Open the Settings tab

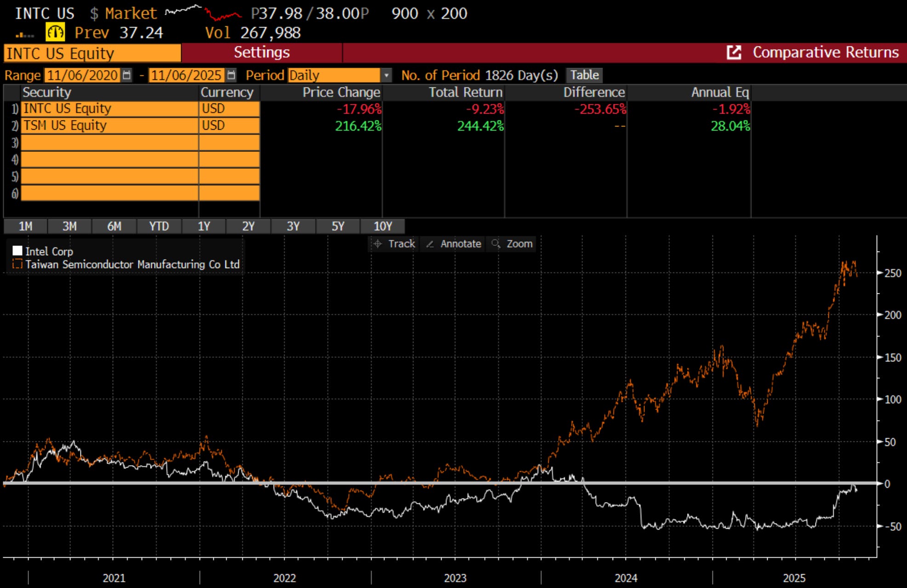pos(261,52)
